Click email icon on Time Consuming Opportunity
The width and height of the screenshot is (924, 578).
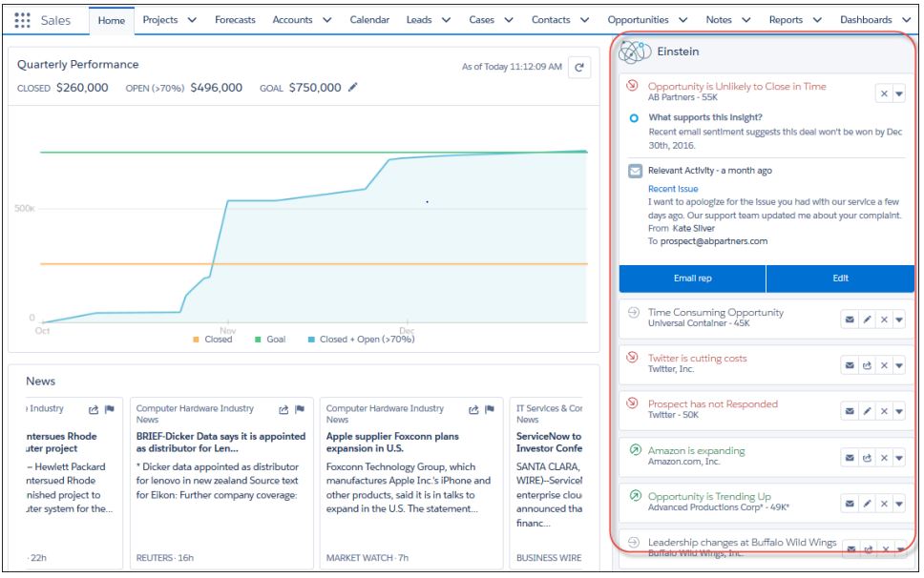click(849, 320)
